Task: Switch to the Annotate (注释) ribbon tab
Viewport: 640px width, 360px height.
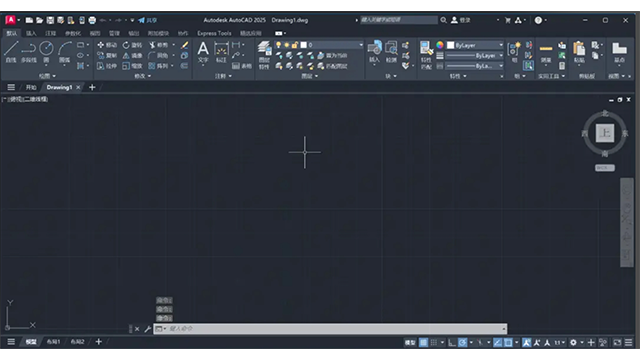Action: click(51, 33)
